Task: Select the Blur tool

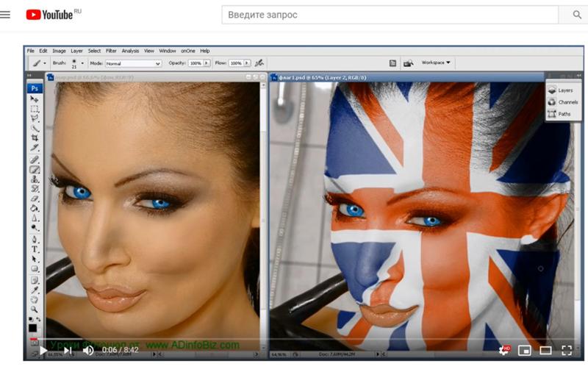Action: coord(35,218)
